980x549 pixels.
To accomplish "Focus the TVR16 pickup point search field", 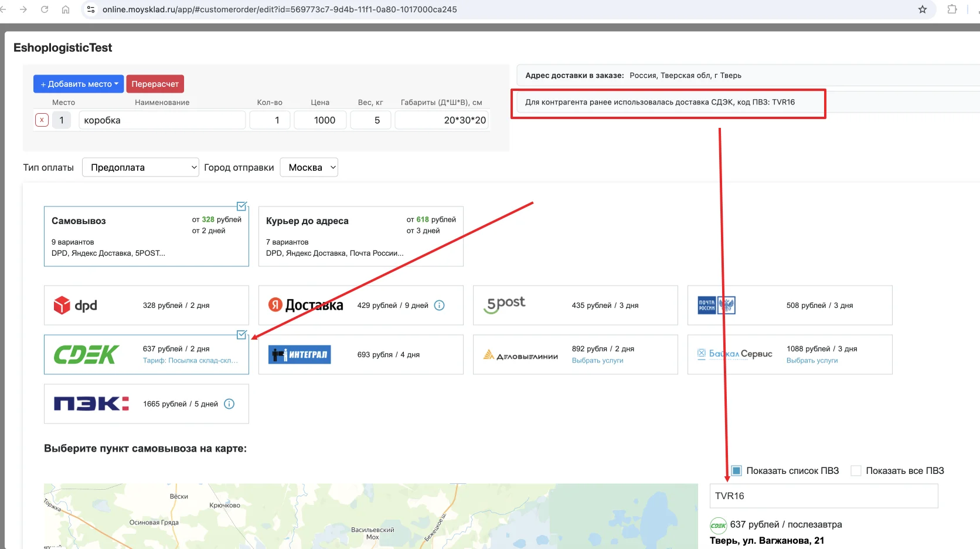I will click(824, 496).
